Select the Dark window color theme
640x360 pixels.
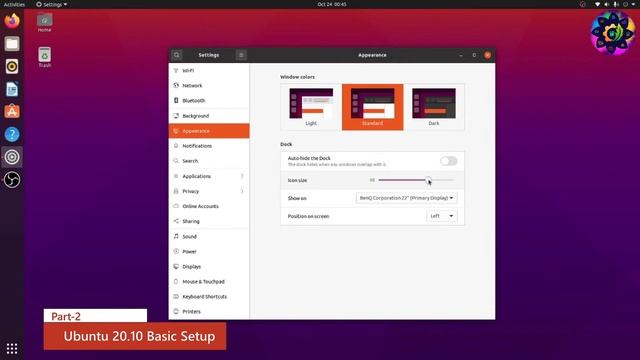(x=434, y=107)
